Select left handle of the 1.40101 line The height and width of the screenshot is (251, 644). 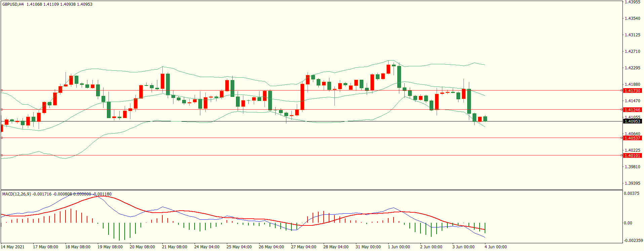tap(2, 155)
